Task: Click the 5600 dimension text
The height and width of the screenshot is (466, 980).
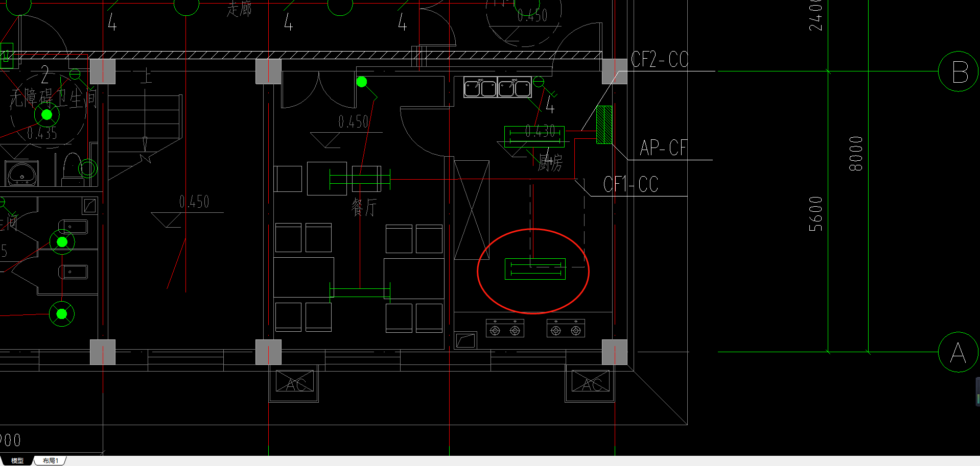Action: coord(816,214)
